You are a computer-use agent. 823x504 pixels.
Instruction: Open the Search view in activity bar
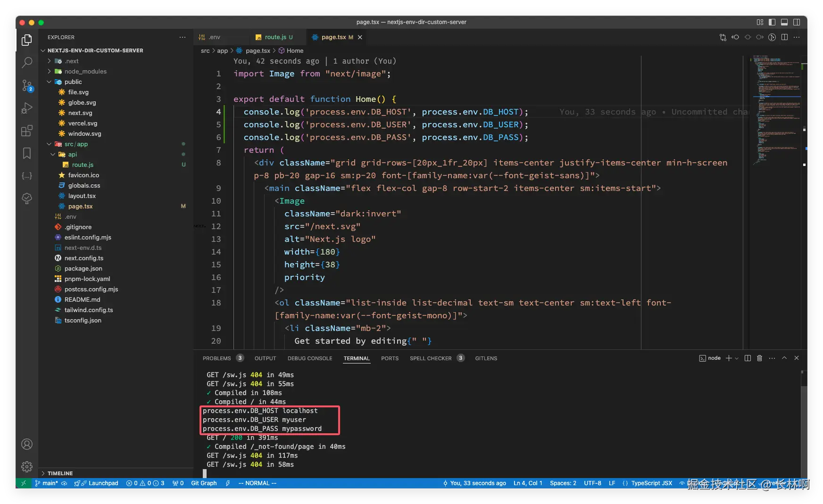(27, 62)
